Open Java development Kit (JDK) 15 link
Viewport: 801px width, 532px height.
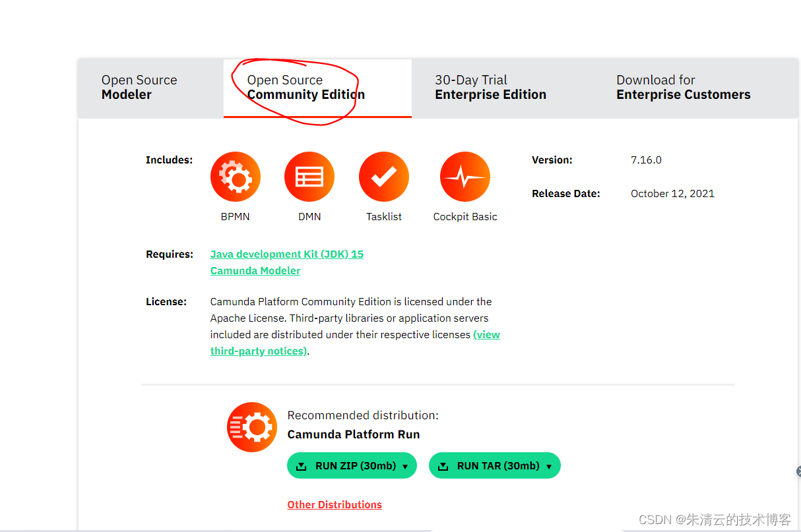click(x=287, y=254)
